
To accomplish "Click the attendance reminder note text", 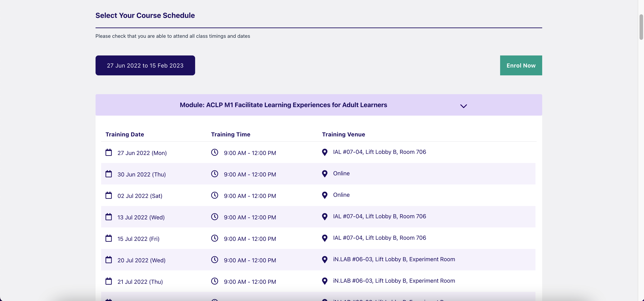I will [173, 36].
